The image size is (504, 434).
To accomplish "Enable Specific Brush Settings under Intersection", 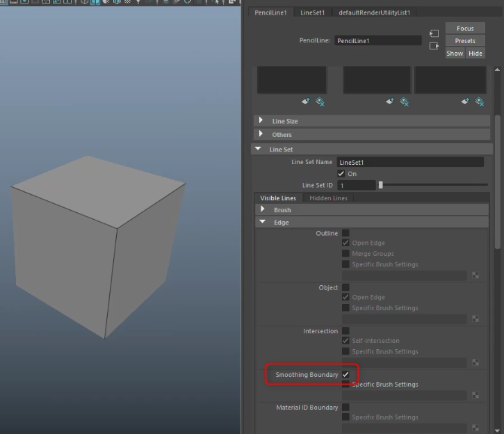I will [x=346, y=351].
